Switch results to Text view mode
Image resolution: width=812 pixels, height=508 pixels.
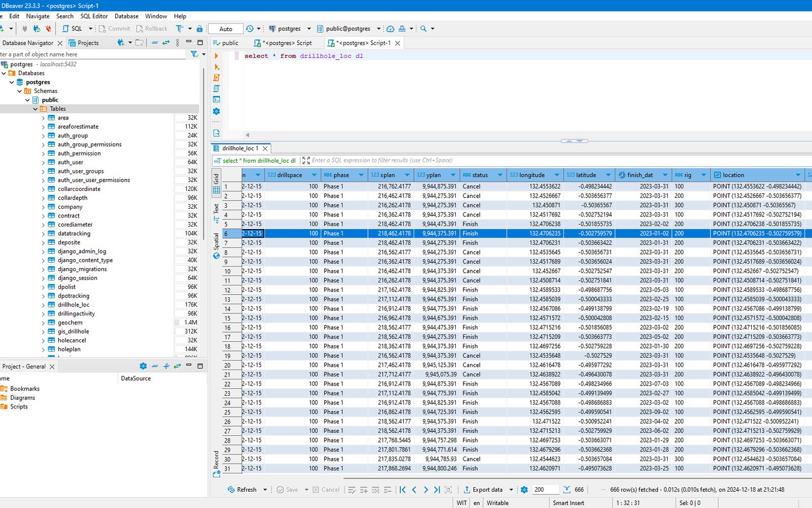[x=216, y=213]
